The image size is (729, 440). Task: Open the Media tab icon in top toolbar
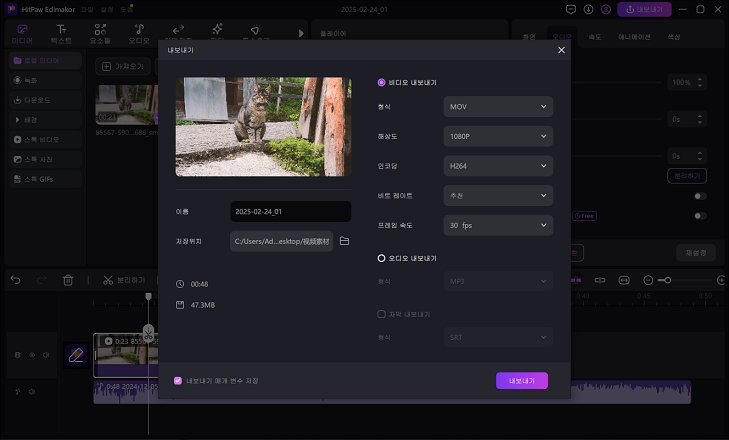tap(22, 30)
